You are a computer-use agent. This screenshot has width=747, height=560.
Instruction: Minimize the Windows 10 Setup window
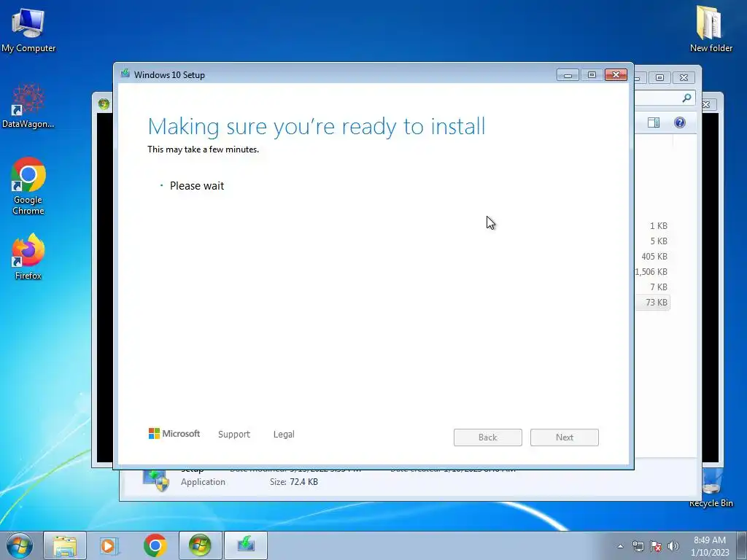click(x=568, y=75)
